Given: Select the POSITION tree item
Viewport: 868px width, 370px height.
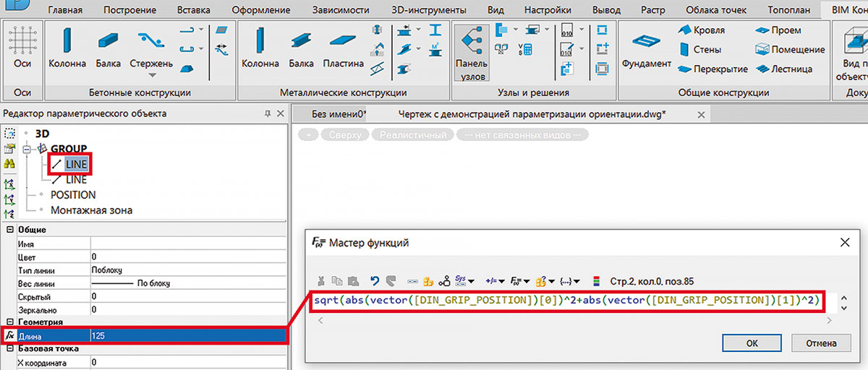Looking at the screenshot, I should 73,195.
